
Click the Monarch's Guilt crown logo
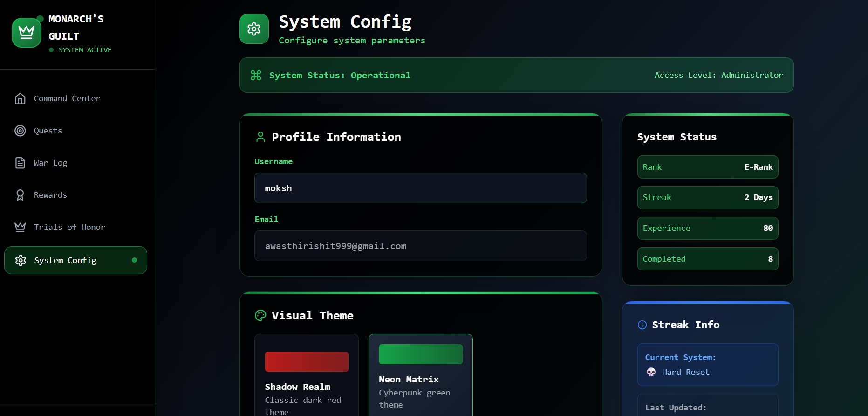pyautogui.click(x=27, y=33)
